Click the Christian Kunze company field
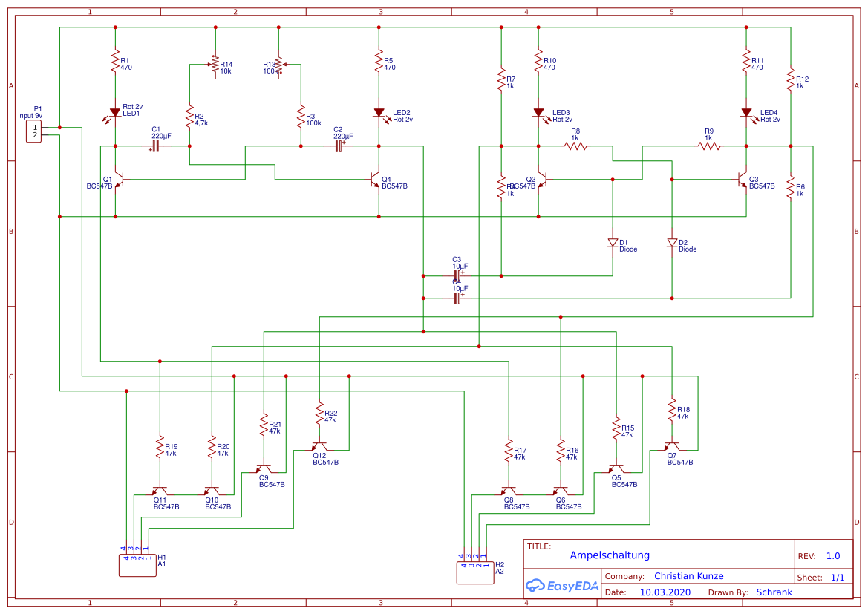868x614 pixels. tap(688, 576)
